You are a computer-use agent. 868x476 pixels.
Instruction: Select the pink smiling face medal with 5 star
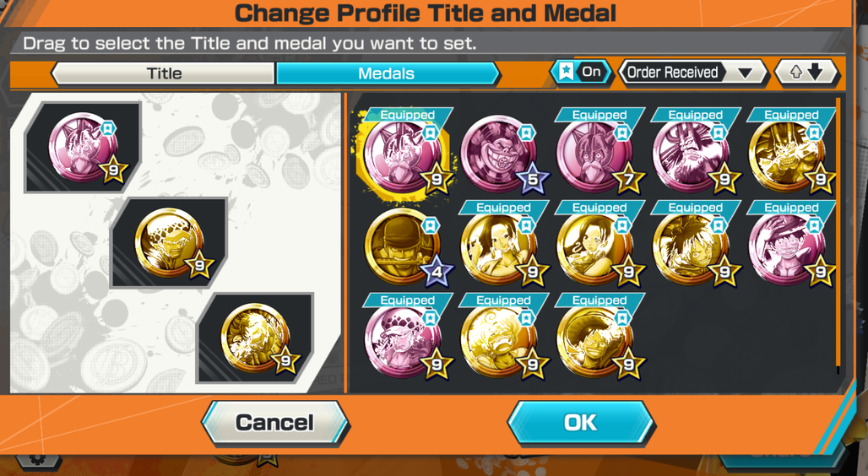pos(499,154)
